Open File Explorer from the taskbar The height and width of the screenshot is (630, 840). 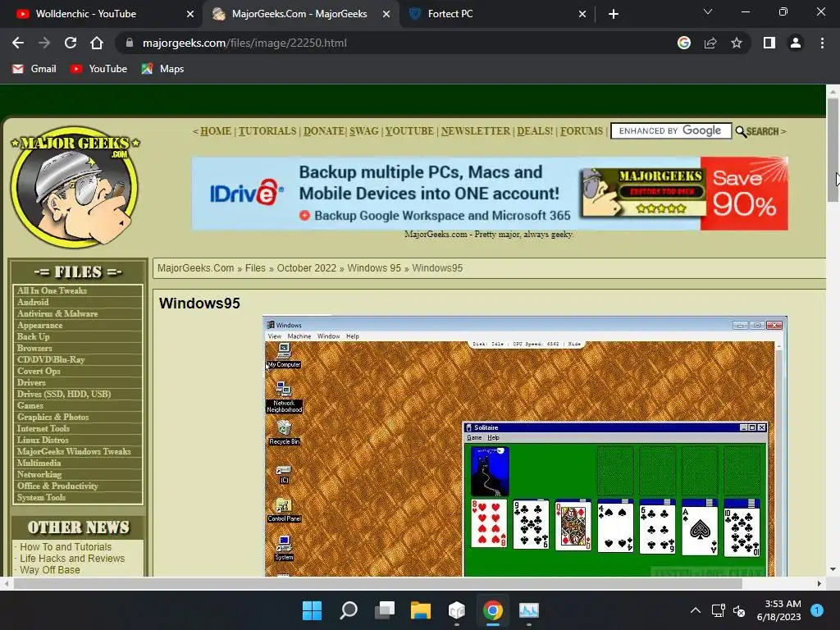pyautogui.click(x=421, y=610)
